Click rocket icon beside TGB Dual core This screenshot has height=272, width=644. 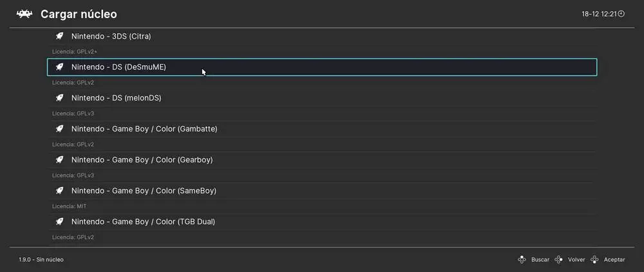point(59,222)
